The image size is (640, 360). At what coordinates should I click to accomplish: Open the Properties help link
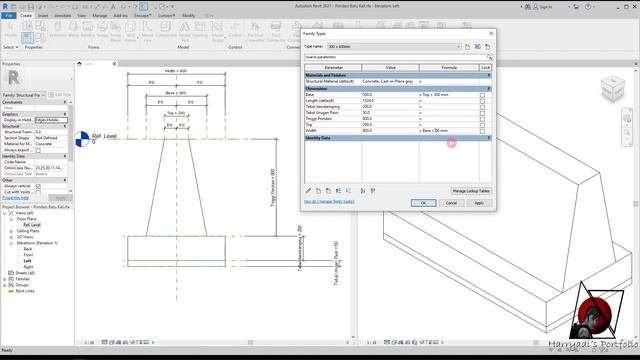pos(16,198)
